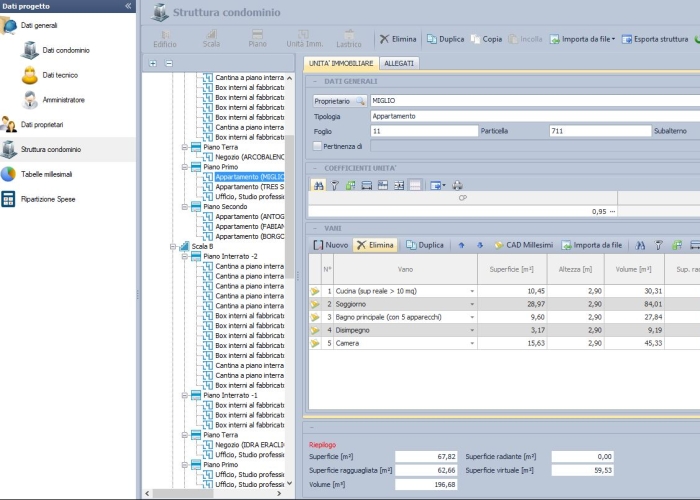
Task: Open Camera vano type dropdown
Action: click(x=472, y=343)
